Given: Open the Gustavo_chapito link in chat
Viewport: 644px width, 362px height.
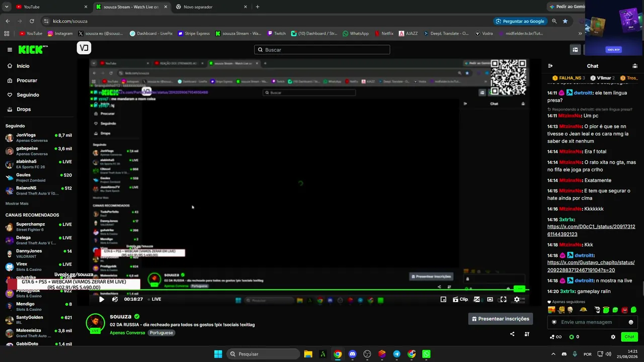Looking at the screenshot, I should click(591, 266).
